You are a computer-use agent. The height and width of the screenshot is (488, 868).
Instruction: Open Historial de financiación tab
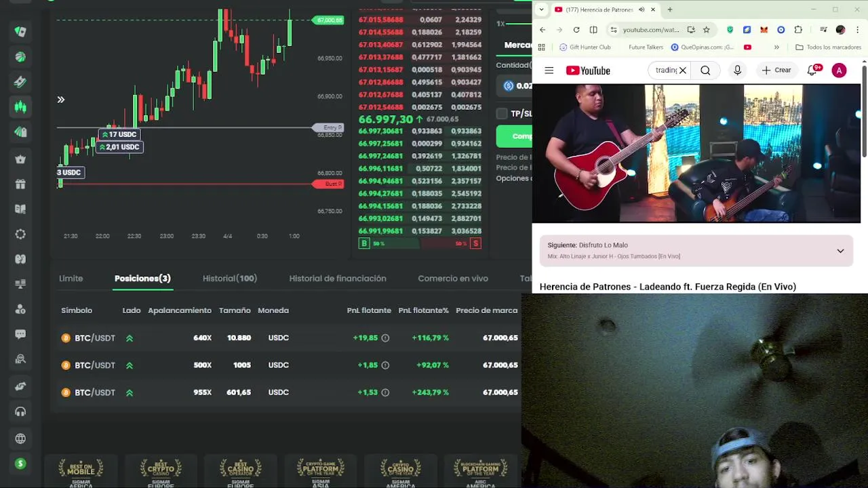pyautogui.click(x=338, y=279)
